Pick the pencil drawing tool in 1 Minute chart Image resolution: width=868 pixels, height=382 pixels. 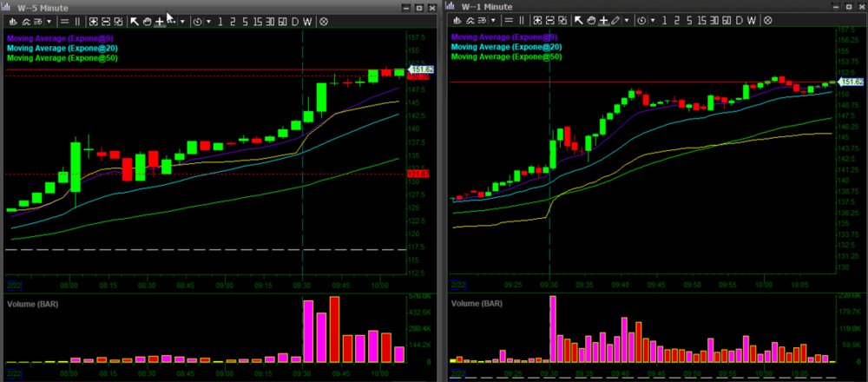click(615, 21)
